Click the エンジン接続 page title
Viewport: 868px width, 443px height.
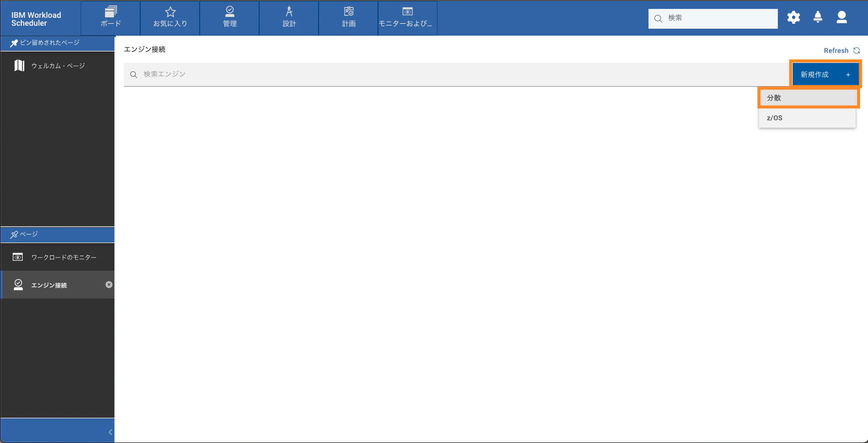point(145,49)
